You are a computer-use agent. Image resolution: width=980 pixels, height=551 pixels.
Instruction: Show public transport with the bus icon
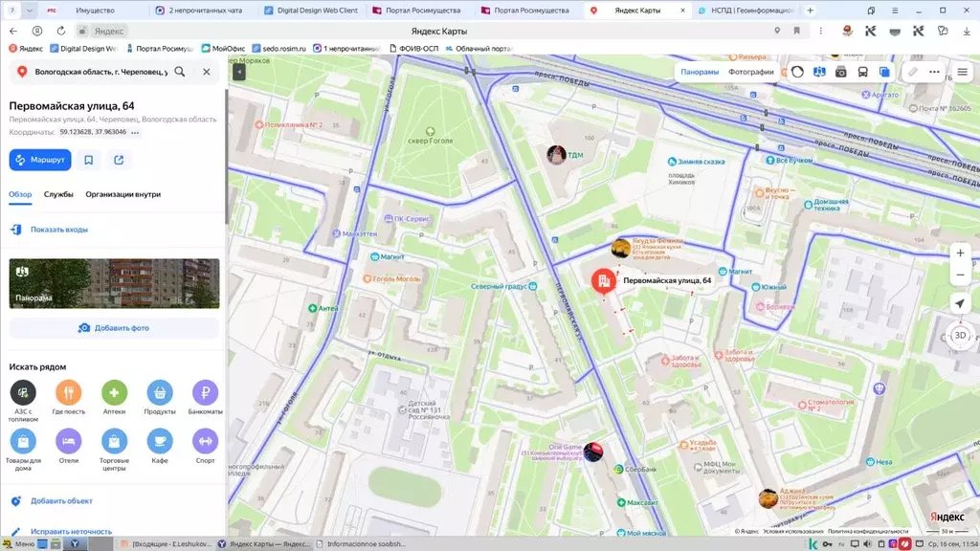click(862, 72)
